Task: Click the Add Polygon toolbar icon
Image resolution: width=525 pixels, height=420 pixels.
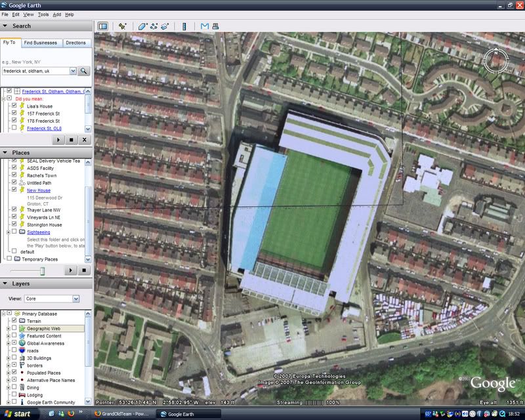Action: point(142,26)
